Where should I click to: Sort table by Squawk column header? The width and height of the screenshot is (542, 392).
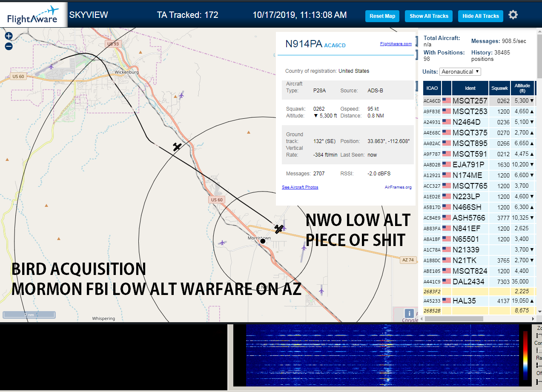click(x=499, y=88)
